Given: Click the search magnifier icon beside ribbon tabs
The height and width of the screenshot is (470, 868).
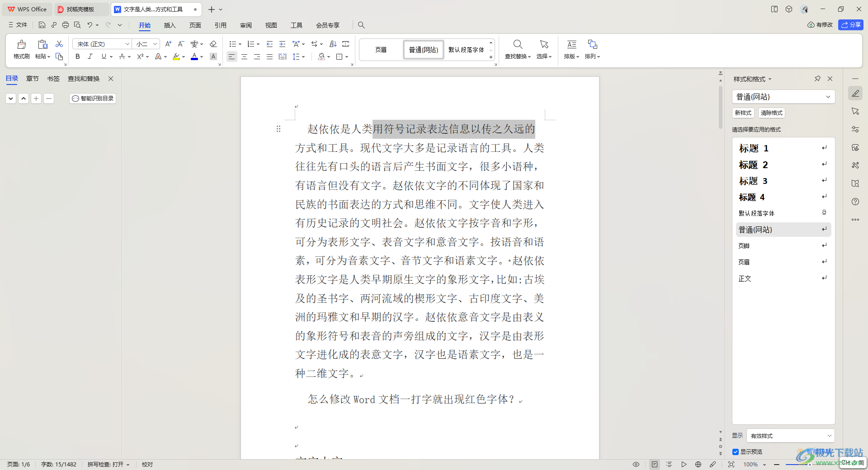Looking at the screenshot, I should 361,25.
